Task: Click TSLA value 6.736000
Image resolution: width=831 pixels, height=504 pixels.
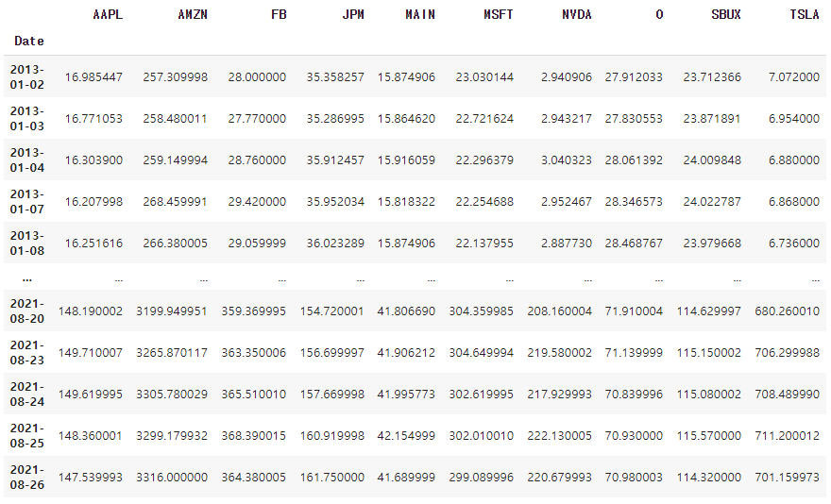Action: click(x=794, y=244)
